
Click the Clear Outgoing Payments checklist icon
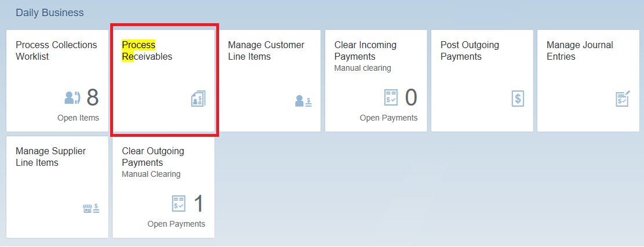coord(179,204)
